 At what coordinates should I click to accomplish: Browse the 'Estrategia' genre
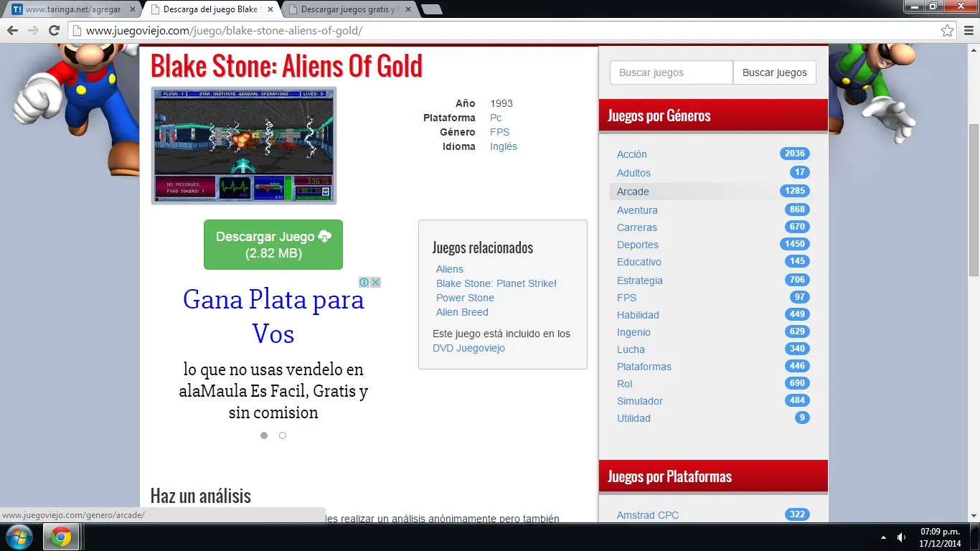click(640, 281)
